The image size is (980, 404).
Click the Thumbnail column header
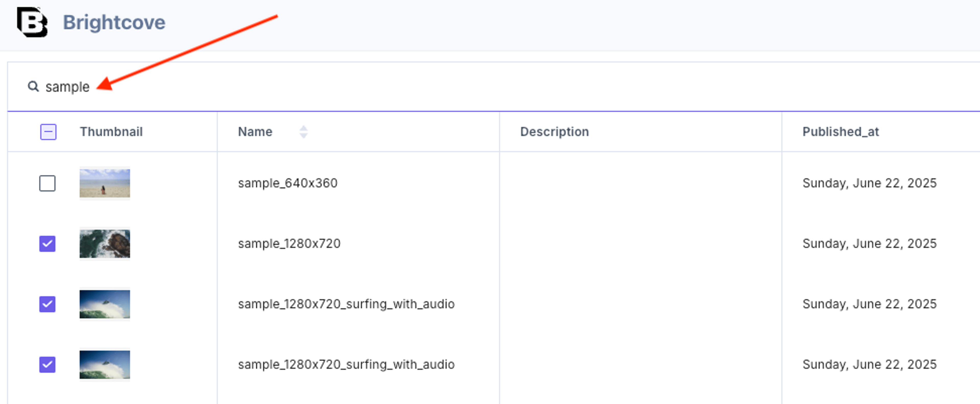click(111, 132)
